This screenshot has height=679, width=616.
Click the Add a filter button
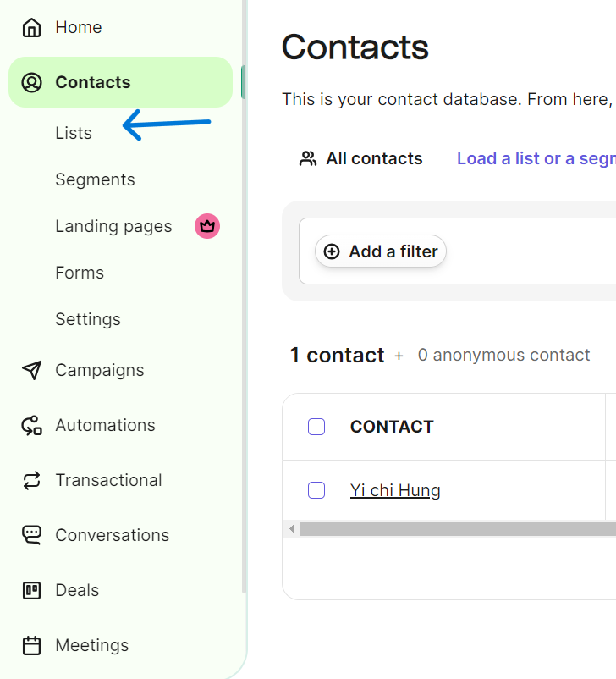pos(381,251)
